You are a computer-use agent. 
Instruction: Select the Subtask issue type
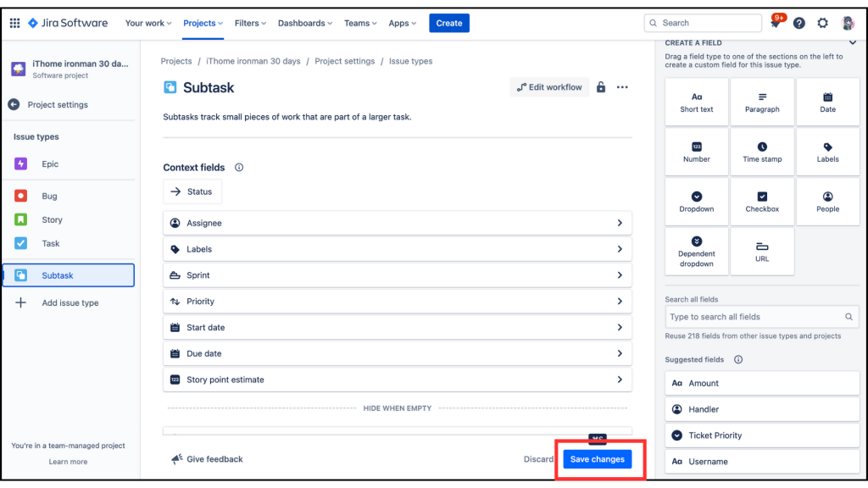tap(68, 275)
